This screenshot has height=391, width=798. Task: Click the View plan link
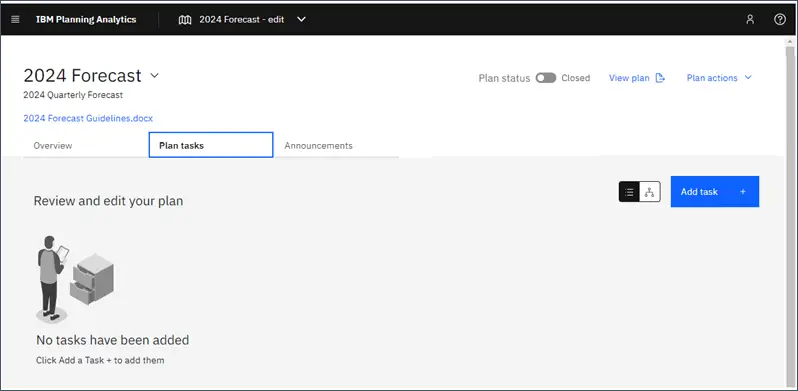[x=629, y=78]
